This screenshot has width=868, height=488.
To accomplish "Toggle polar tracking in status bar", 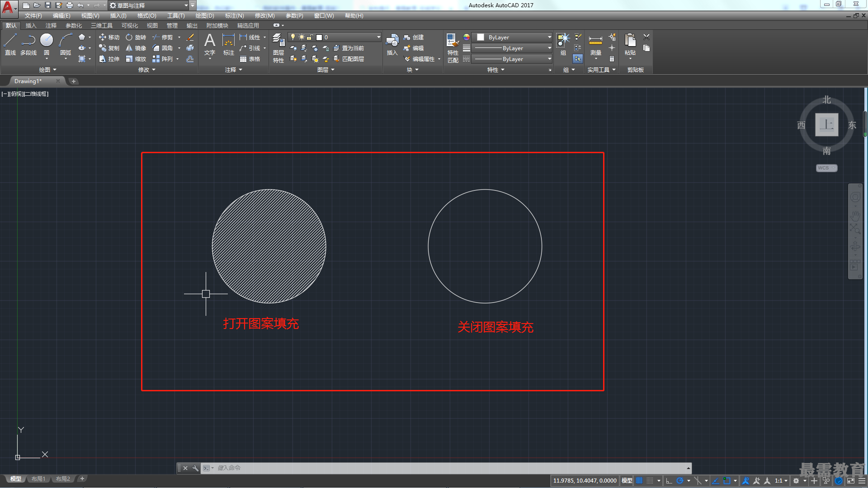I will click(680, 481).
